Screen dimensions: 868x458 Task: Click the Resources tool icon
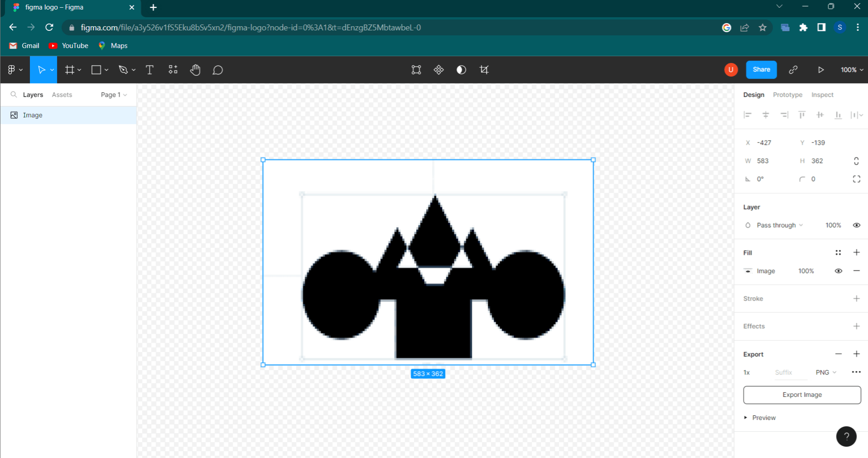(x=173, y=70)
